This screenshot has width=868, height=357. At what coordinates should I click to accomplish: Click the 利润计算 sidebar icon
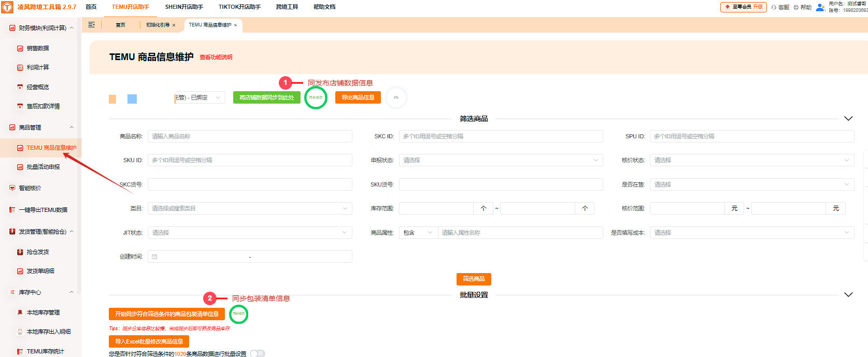20,67
